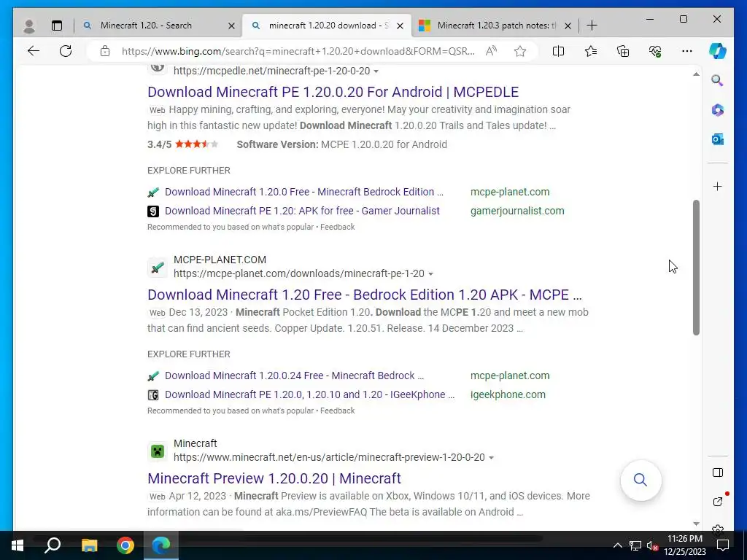Expand mcpe-planet.com URL dropdown arrow
The height and width of the screenshot is (560, 747).
pos(430,274)
